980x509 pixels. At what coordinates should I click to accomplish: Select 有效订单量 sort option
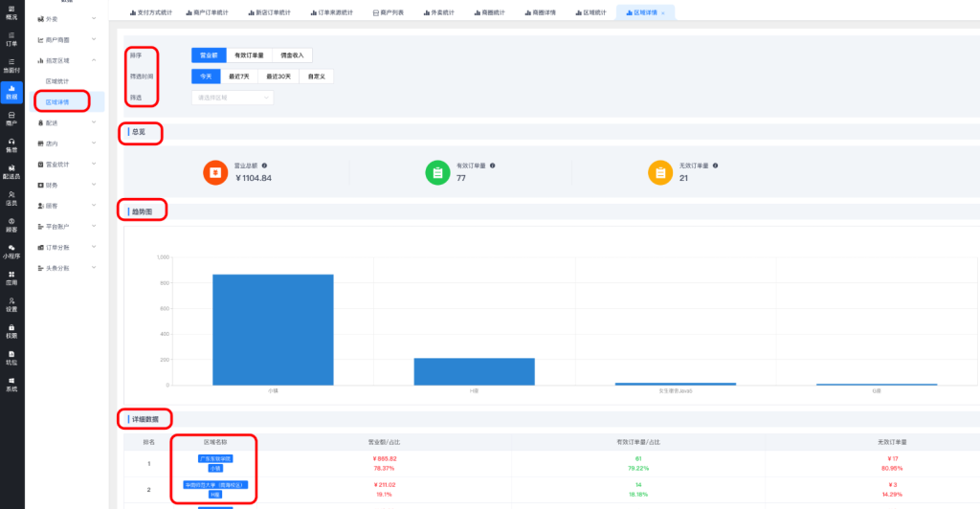249,55
